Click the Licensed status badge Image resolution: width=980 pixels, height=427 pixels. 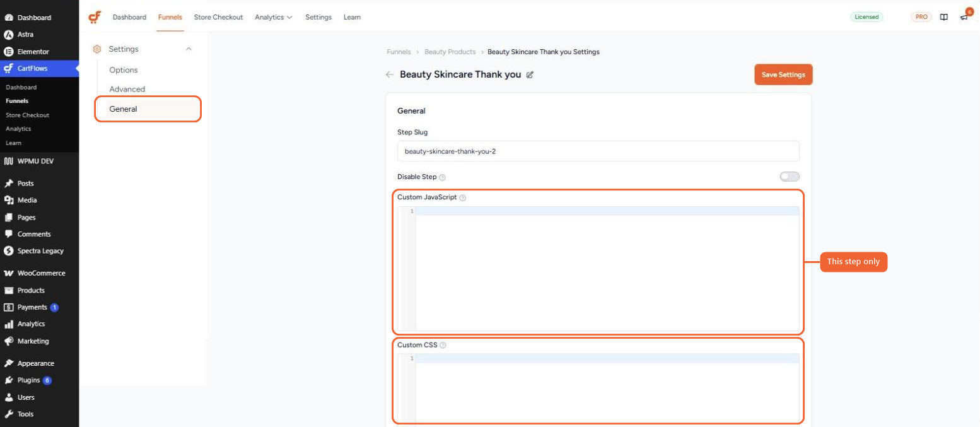pyautogui.click(x=866, y=17)
